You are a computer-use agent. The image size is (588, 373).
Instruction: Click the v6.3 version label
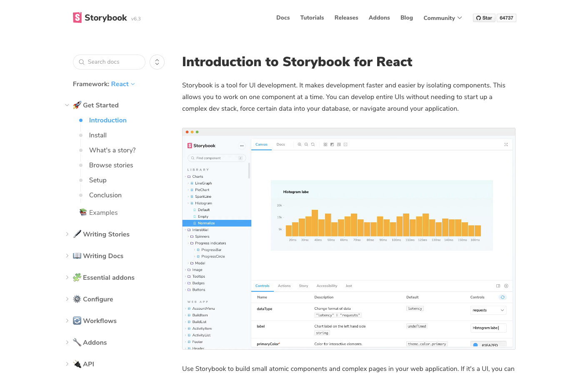tap(136, 19)
